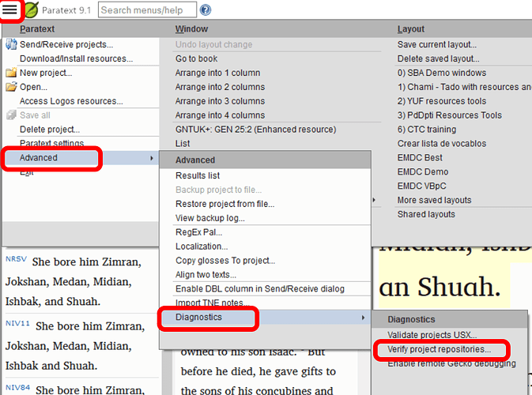Screen dimensions: 532x395
Task: Load the CTC training layout
Action: click(427, 130)
